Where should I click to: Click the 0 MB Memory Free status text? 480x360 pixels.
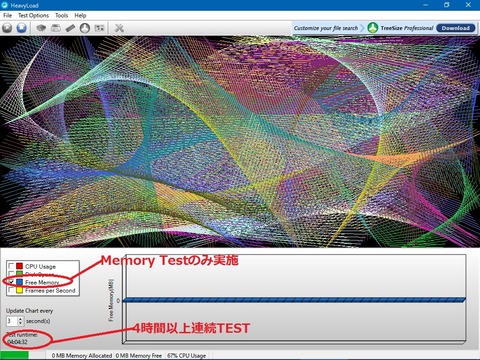point(139,355)
